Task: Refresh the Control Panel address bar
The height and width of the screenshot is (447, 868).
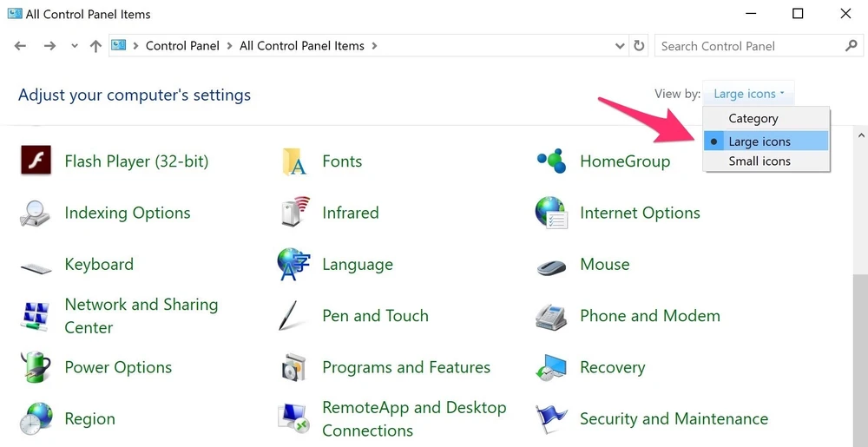Action: pyautogui.click(x=640, y=46)
